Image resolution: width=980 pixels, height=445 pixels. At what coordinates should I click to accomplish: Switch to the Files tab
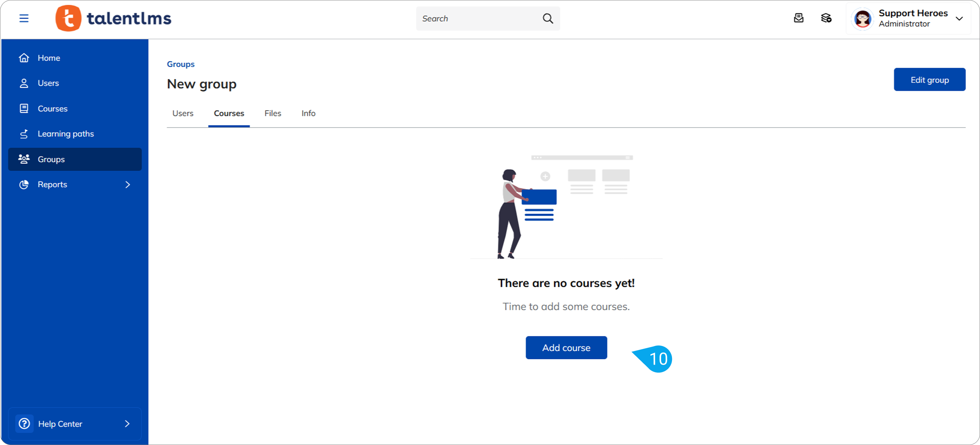(272, 113)
